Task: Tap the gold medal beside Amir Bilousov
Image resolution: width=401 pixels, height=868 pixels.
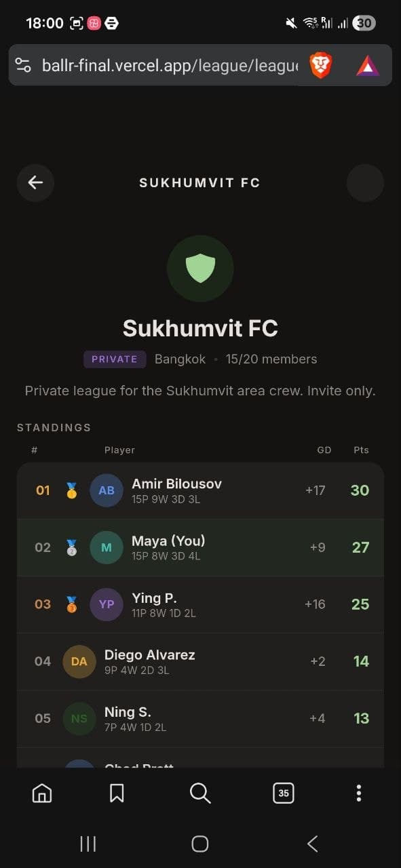Action: [x=71, y=490]
